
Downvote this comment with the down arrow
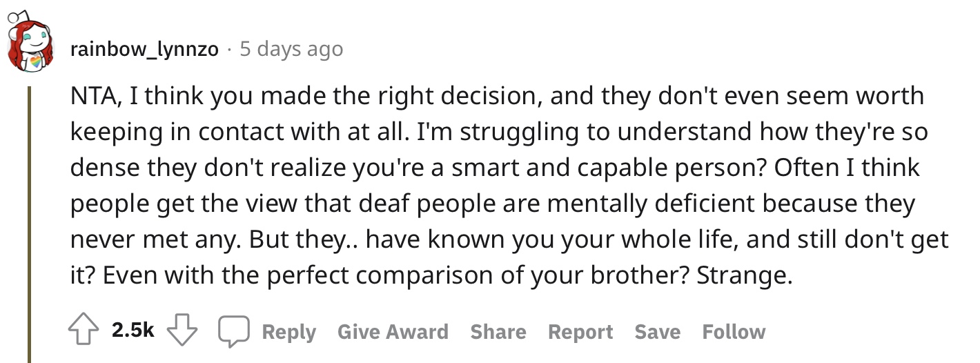click(182, 332)
